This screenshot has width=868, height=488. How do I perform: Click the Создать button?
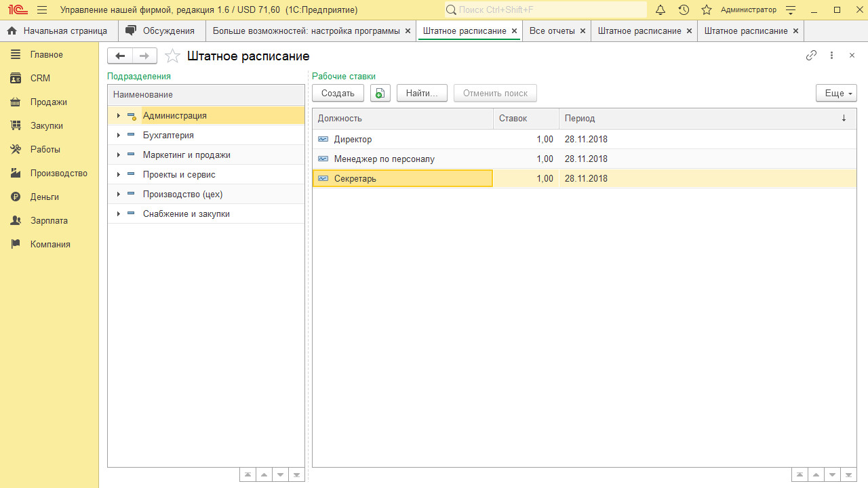click(338, 94)
